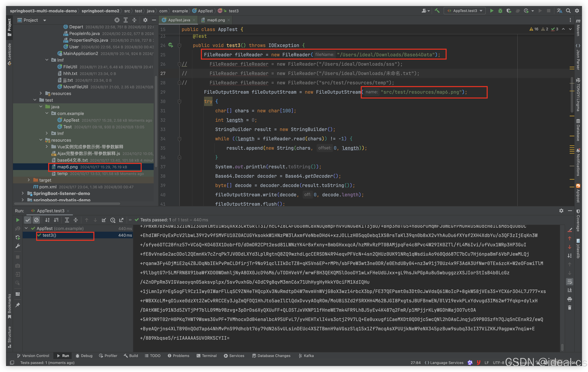Switch to the map6.png editor tab
The height and width of the screenshot is (372, 588).
tap(216, 20)
